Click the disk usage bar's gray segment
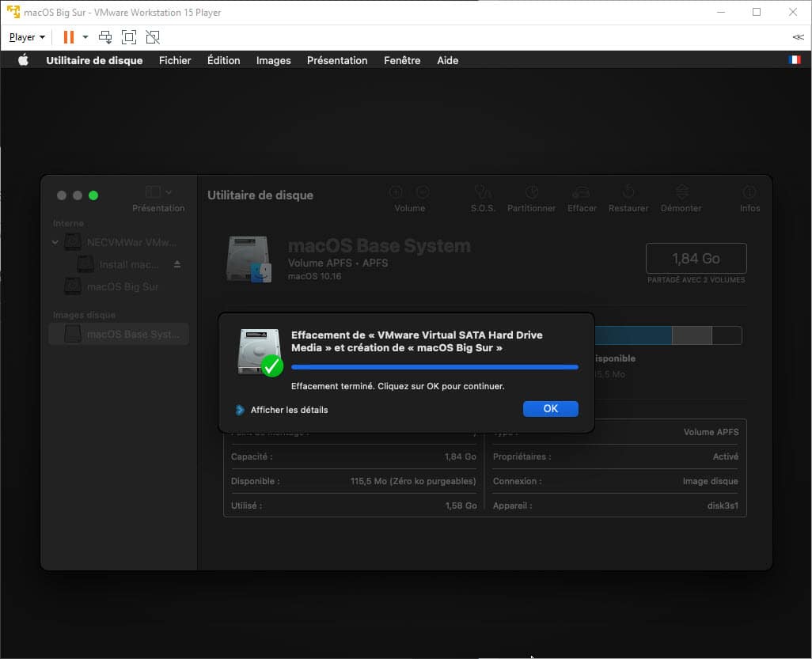The image size is (812, 659). pos(692,335)
